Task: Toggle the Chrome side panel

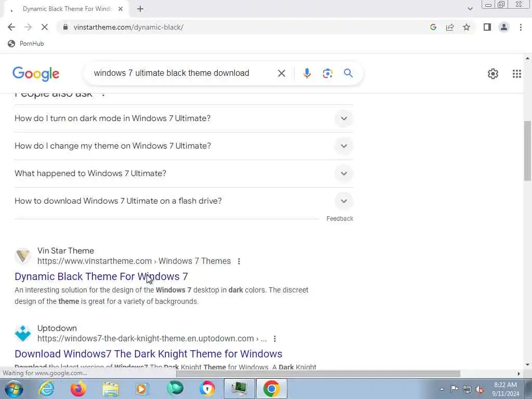Action: (487, 27)
